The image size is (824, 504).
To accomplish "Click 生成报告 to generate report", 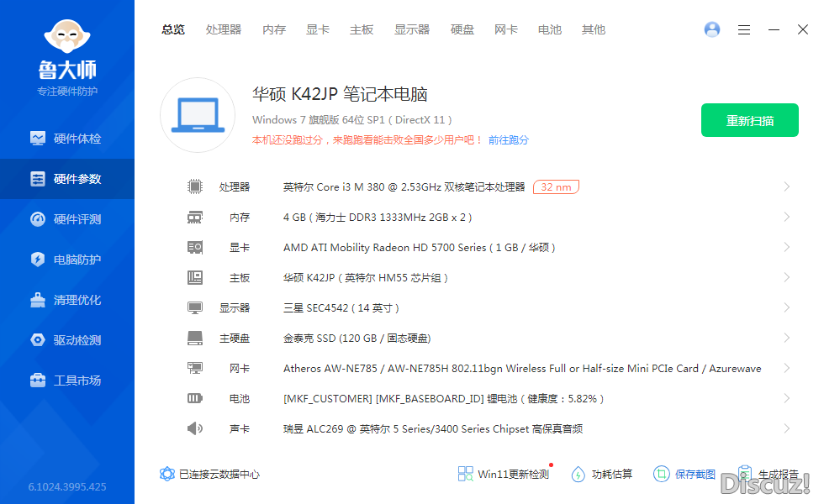I will 768,474.
